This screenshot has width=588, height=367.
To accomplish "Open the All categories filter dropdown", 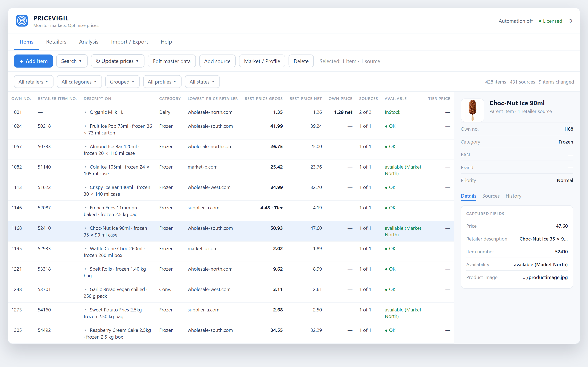I will point(79,82).
